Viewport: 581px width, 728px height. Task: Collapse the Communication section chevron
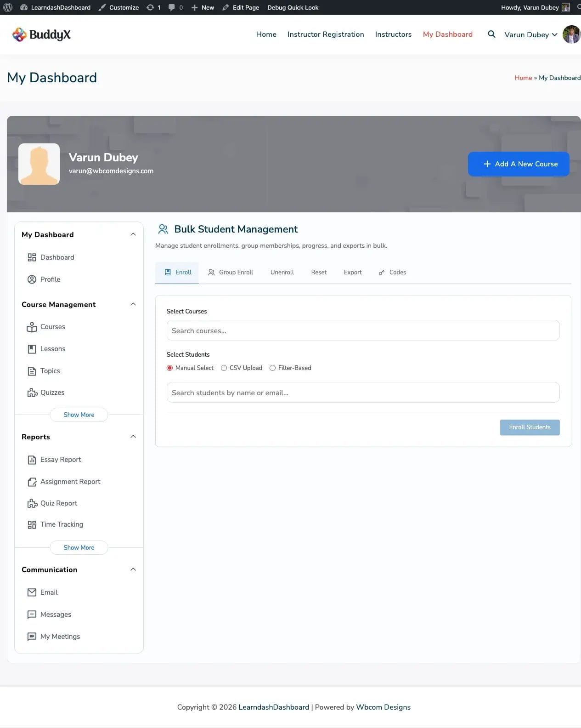coord(133,569)
